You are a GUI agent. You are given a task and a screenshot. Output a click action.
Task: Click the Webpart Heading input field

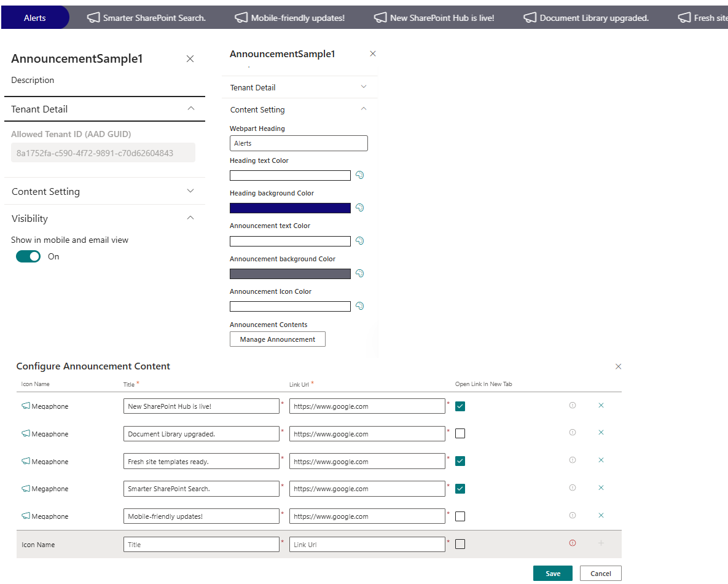299,143
